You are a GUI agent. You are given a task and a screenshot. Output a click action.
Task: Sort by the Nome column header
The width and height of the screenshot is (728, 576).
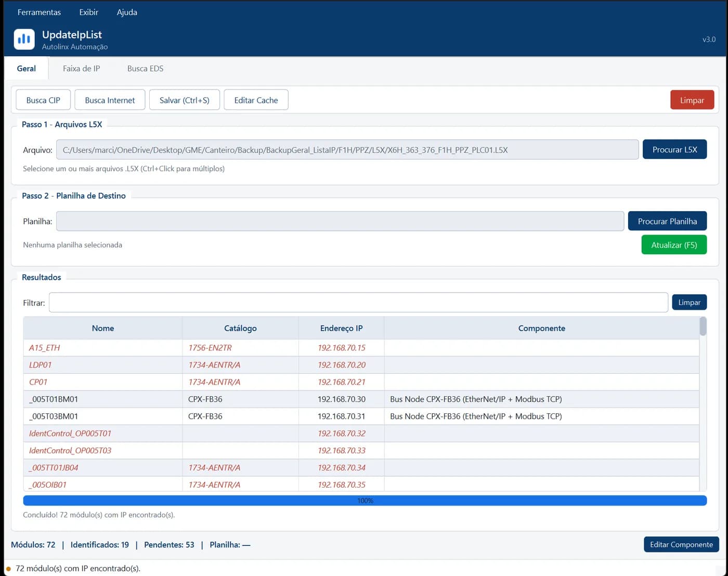103,328
